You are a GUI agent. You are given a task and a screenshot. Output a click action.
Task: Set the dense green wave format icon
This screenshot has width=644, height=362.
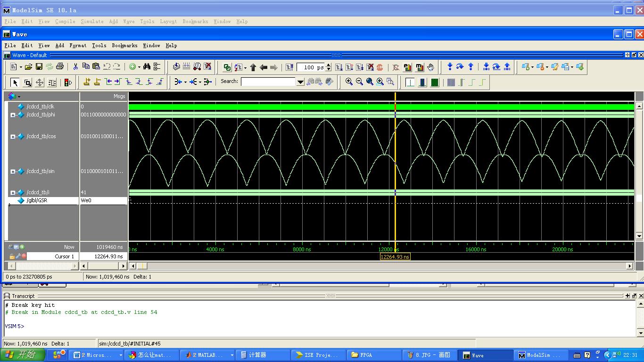[x=435, y=82]
